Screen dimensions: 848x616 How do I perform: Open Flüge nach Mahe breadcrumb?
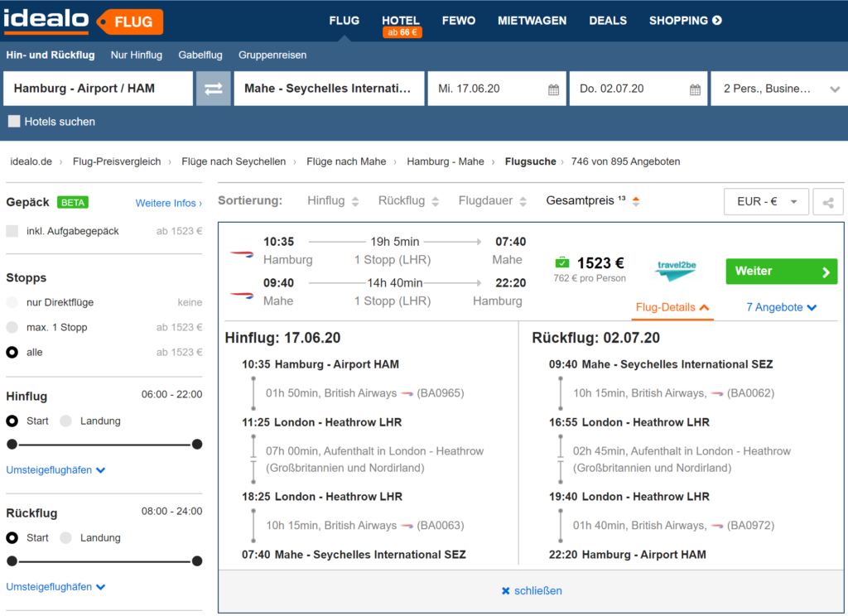click(346, 161)
